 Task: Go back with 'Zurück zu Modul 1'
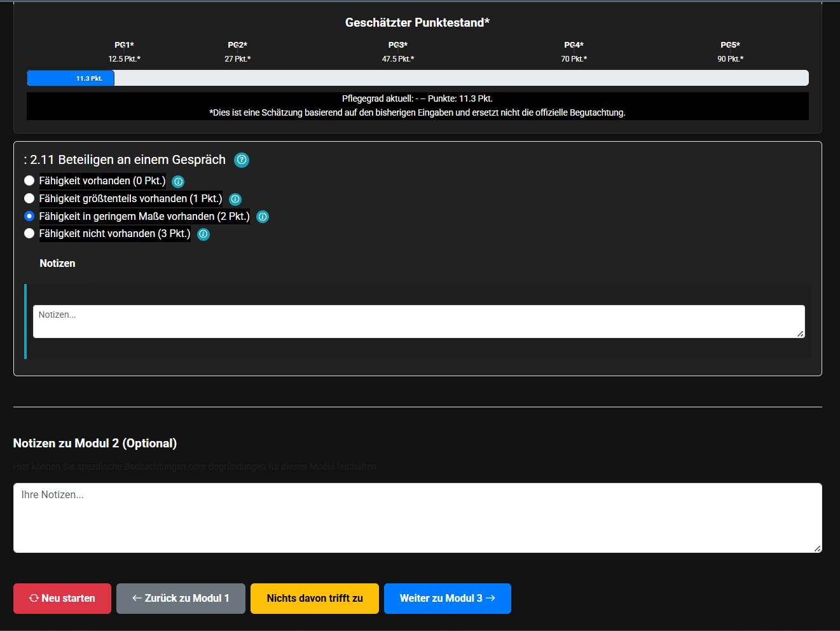[181, 599]
